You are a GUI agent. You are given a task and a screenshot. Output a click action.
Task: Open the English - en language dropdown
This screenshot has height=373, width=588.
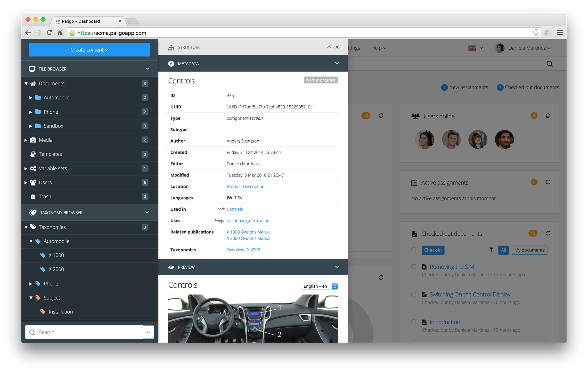[x=319, y=286]
